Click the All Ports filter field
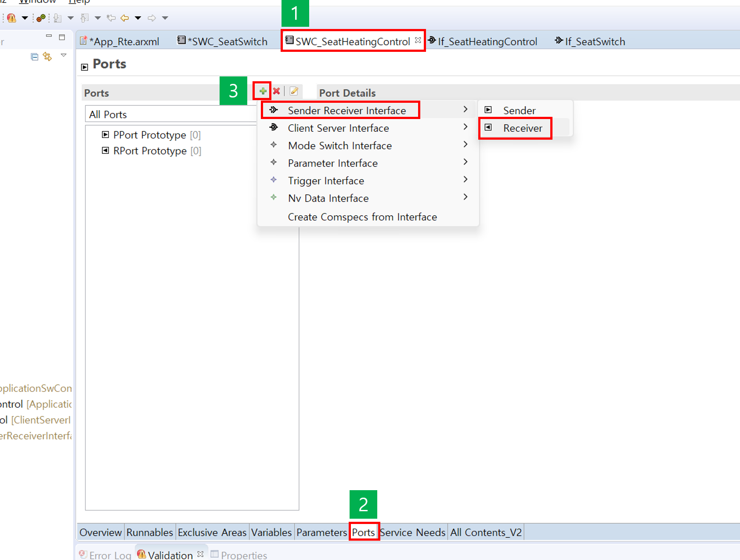 point(171,115)
